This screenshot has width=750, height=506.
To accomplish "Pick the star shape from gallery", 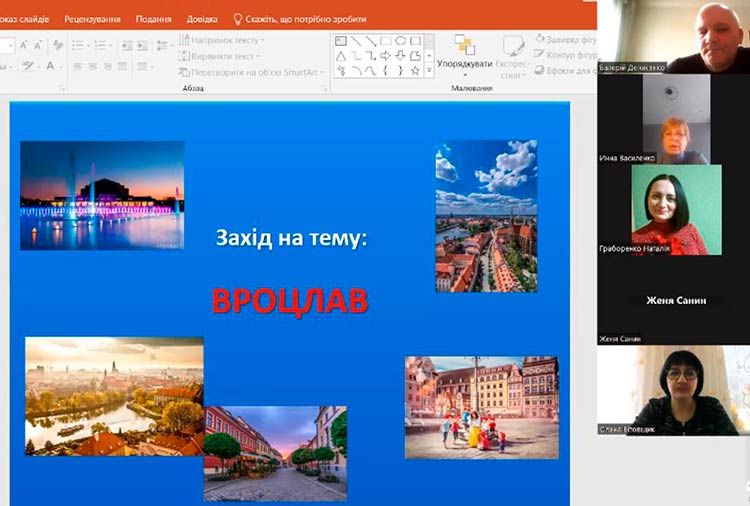I will point(415,71).
